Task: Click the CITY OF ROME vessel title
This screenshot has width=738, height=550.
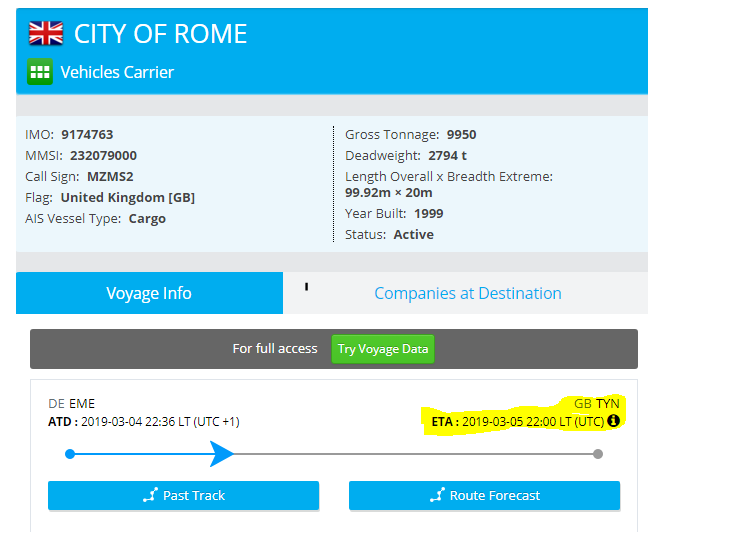Action: [x=160, y=34]
